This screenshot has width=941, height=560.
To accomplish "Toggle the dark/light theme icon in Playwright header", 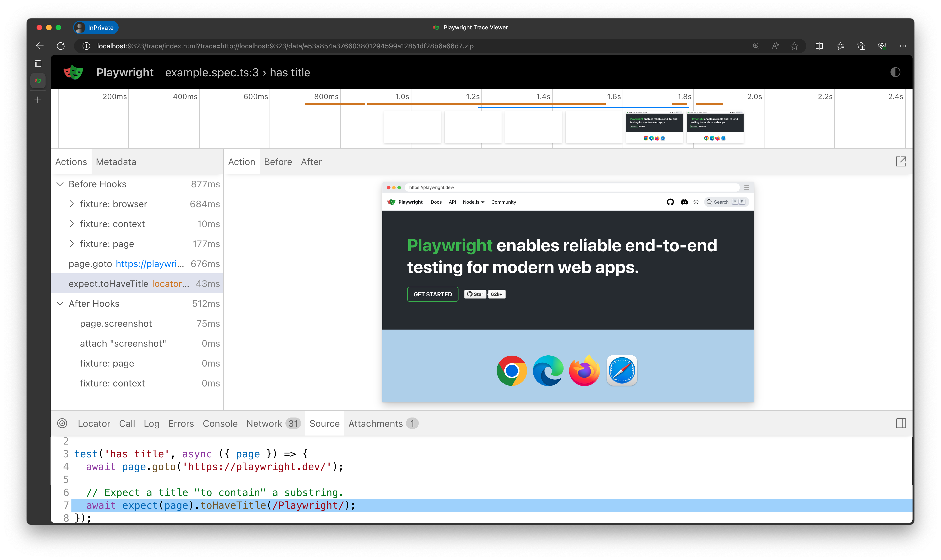I will coord(895,72).
